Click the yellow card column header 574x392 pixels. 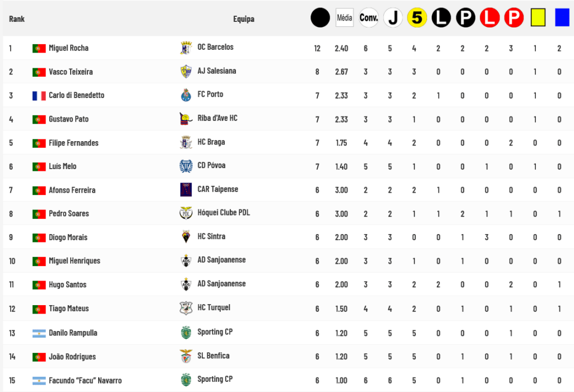click(x=538, y=18)
